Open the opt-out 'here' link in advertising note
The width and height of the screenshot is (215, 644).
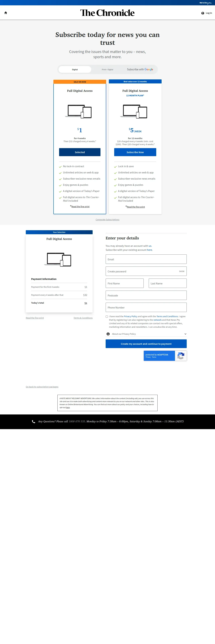tap(68, 407)
